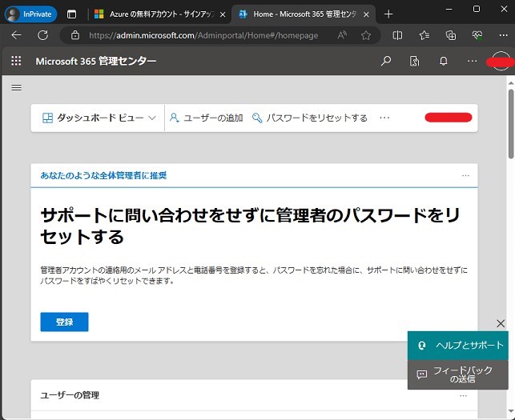Click フィードバックの送信 button
The width and height of the screenshot is (515, 420).
(458, 374)
